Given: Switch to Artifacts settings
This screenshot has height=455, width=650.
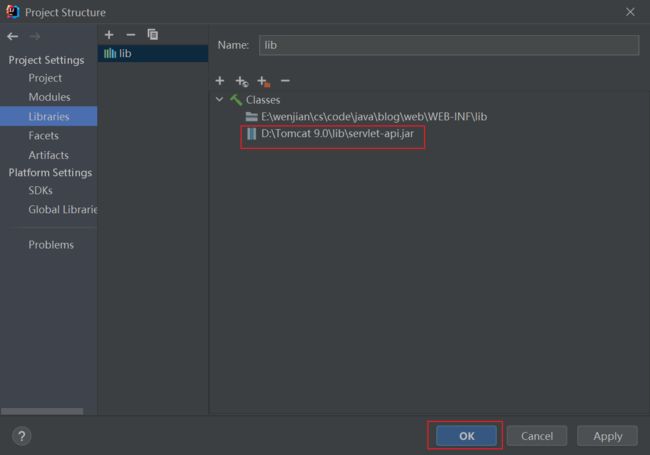Looking at the screenshot, I should click(x=49, y=155).
